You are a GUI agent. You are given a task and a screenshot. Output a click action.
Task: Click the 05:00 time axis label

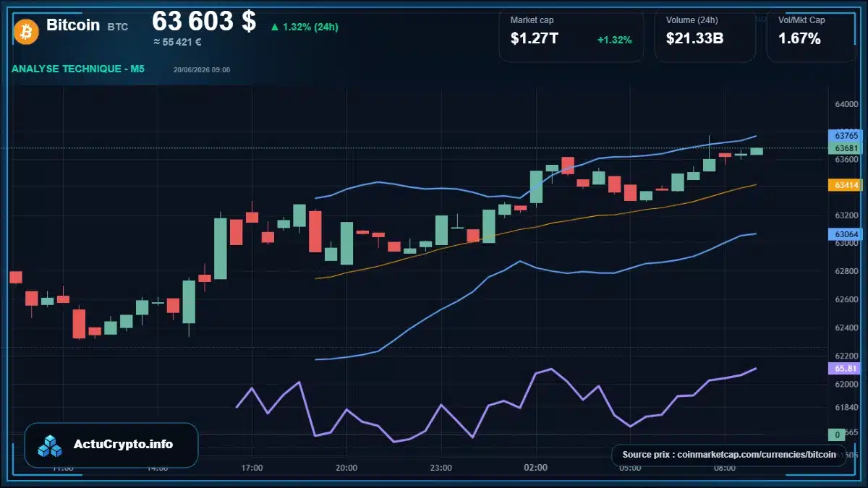click(x=630, y=468)
